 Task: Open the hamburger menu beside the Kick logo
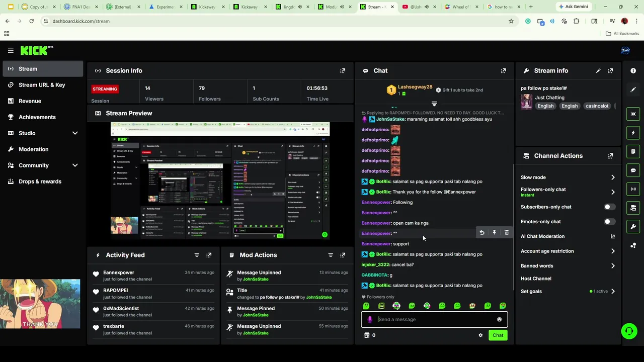[x=11, y=51]
